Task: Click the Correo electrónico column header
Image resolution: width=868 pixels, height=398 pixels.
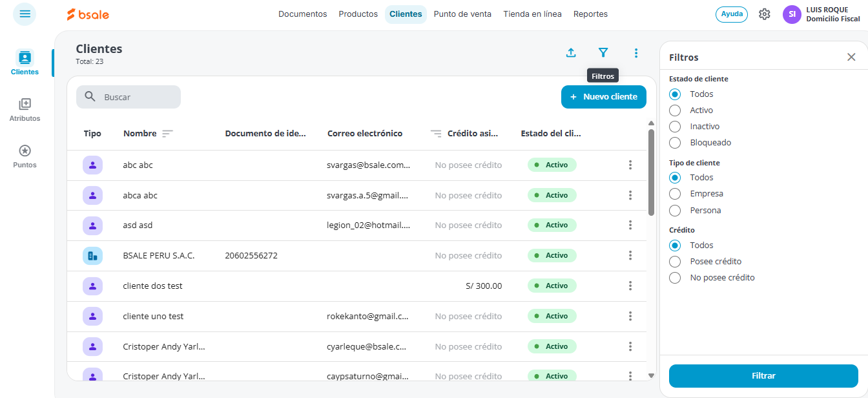Action: tap(365, 134)
